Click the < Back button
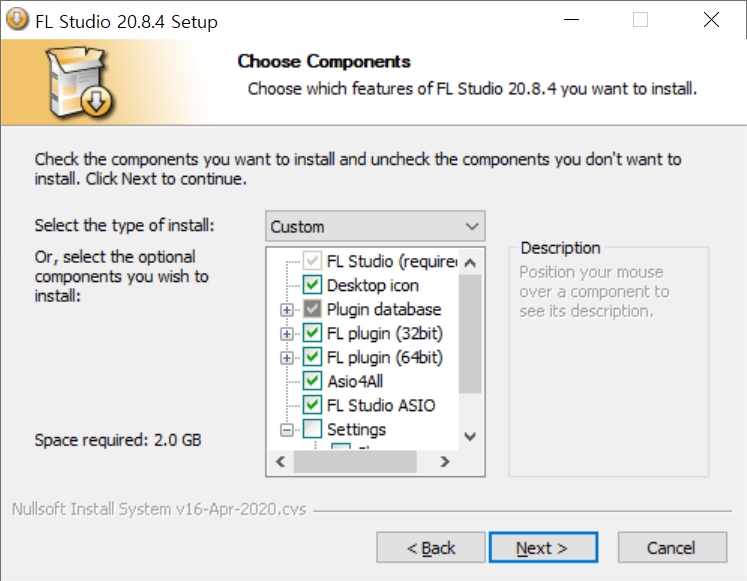The height and width of the screenshot is (581, 747). coord(431,548)
